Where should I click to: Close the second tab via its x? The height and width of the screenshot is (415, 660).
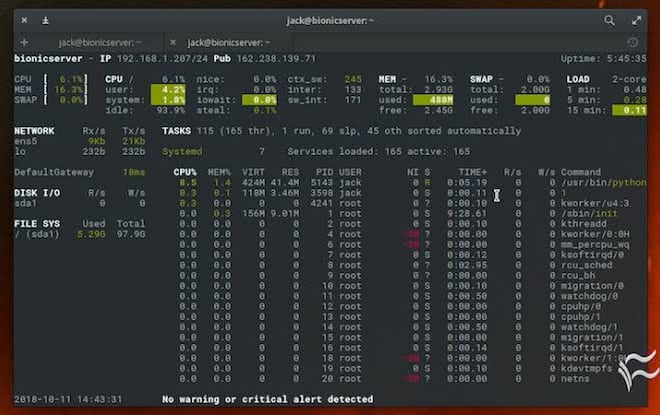173,42
